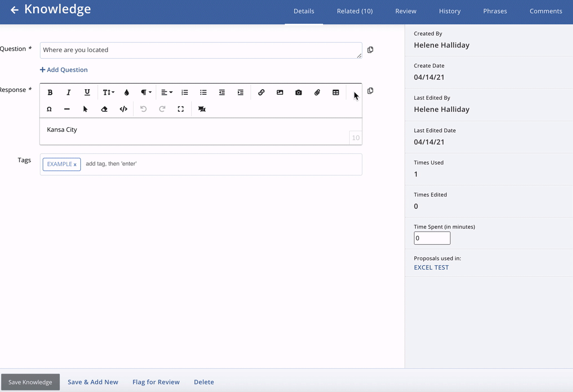Click Flag for Review
This screenshot has height=392, width=573.
(156, 382)
